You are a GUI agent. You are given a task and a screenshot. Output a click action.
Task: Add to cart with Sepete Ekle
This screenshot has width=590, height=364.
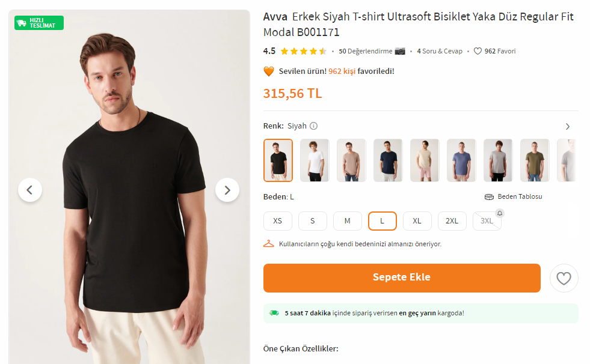coord(401,278)
